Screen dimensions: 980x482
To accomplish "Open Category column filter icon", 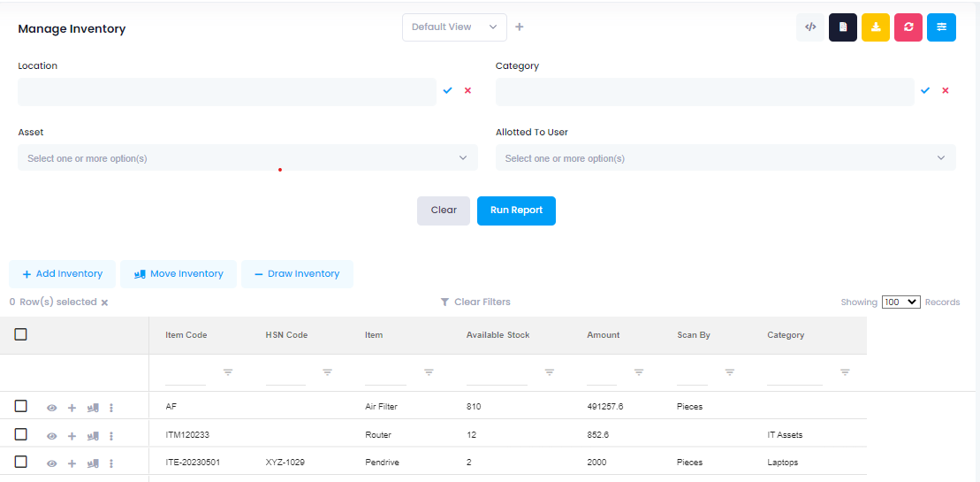I will coord(845,372).
